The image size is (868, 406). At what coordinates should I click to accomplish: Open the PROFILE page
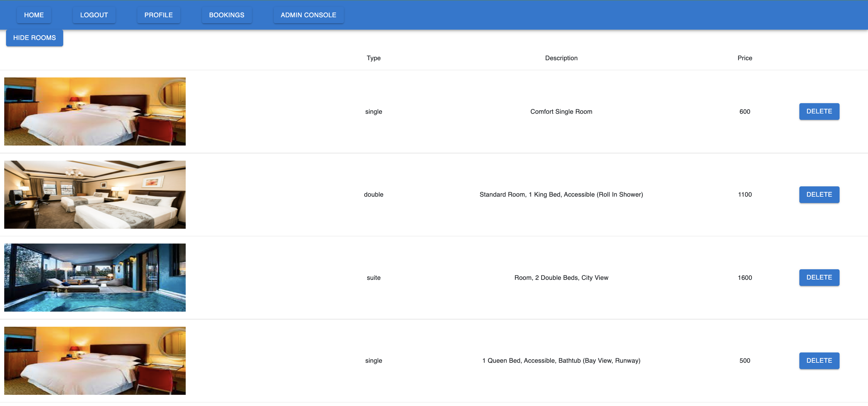[158, 15]
